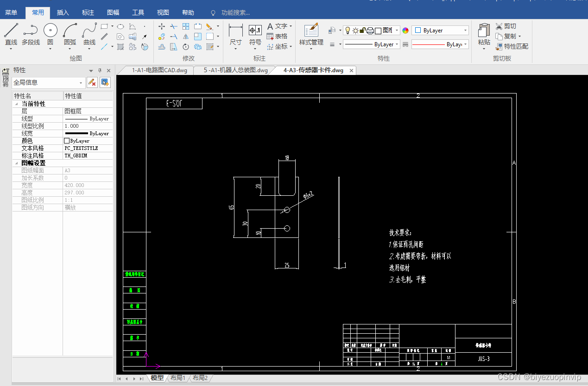
Task: Switch to 5 -A1-机器人总装图.dwg document tab
Action: 235,70
